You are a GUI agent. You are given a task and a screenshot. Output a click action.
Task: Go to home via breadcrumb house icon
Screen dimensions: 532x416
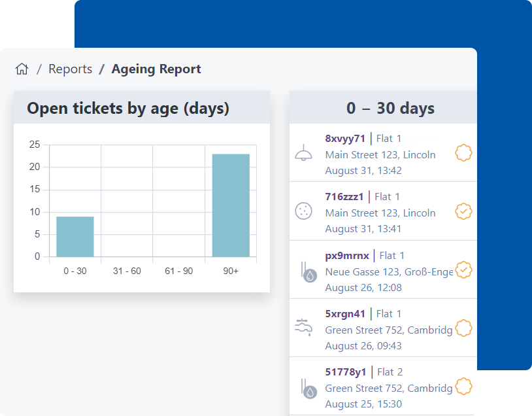(x=22, y=69)
